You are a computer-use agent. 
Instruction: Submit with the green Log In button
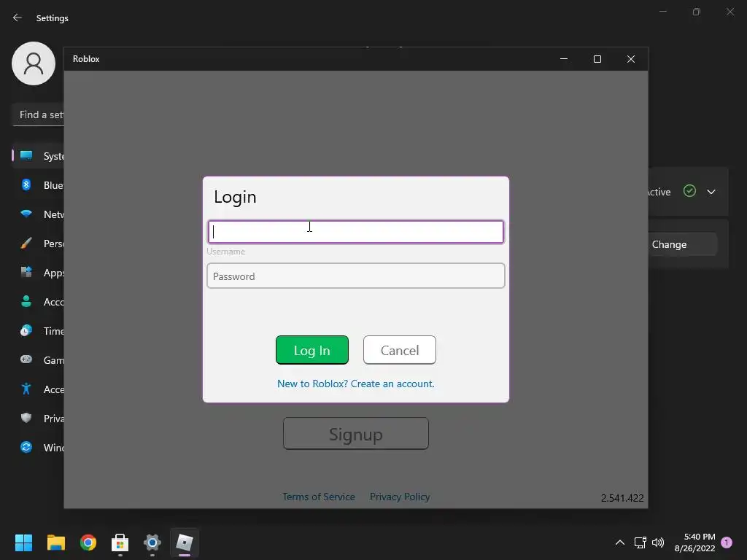coord(312,350)
